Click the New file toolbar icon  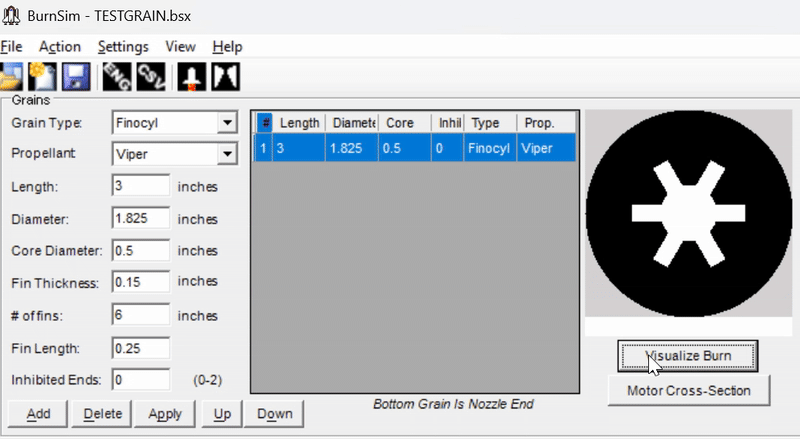(x=42, y=76)
